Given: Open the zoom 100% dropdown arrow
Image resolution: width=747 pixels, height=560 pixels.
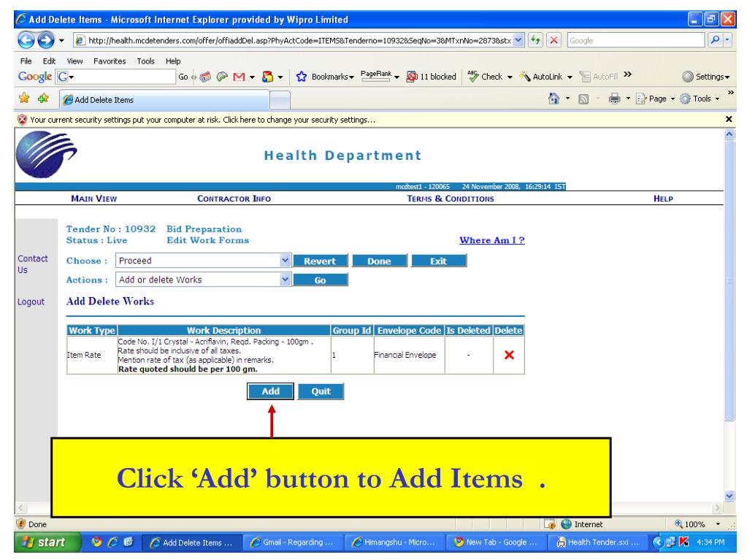Looking at the screenshot, I should [718, 524].
